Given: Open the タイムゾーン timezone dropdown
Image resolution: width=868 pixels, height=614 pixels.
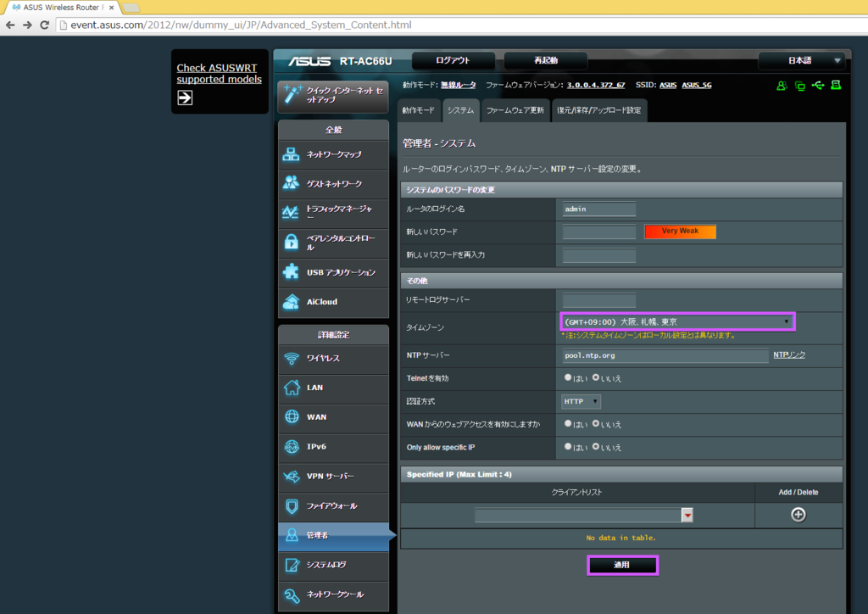Looking at the screenshot, I should (x=677, y=321).
